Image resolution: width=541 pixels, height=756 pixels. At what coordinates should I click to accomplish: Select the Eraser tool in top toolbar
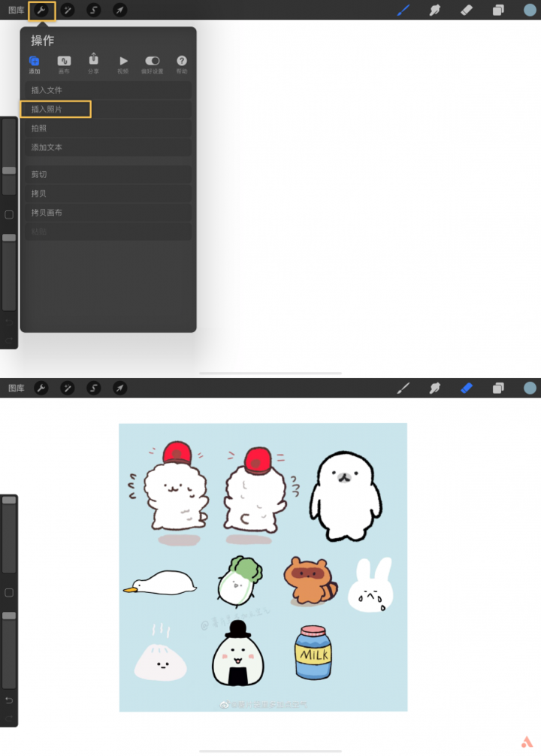coord(467,10)
